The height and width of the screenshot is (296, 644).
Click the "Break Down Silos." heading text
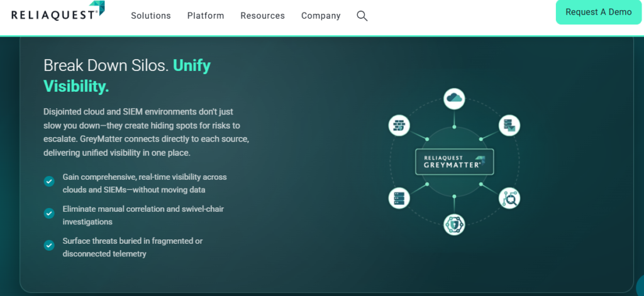106,66
